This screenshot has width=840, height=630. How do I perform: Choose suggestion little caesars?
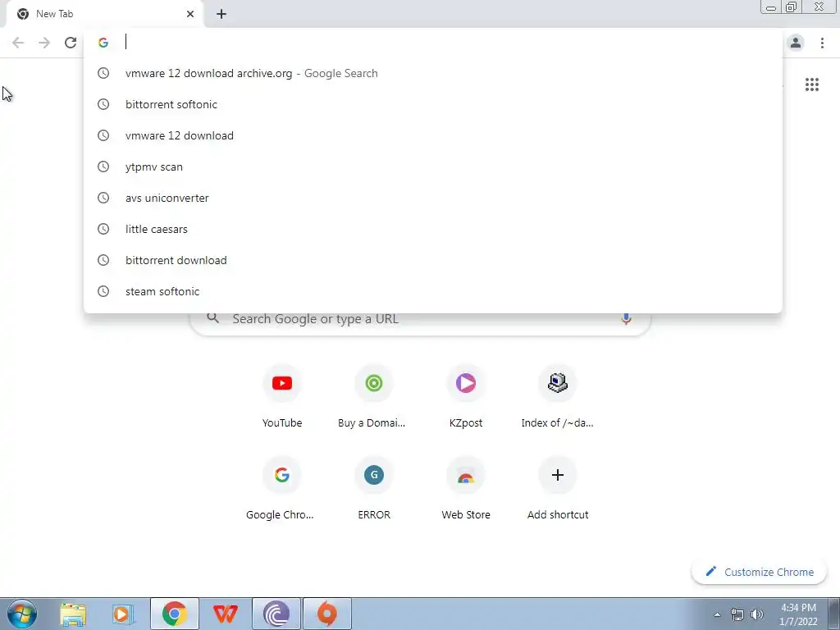pos(433,229)
